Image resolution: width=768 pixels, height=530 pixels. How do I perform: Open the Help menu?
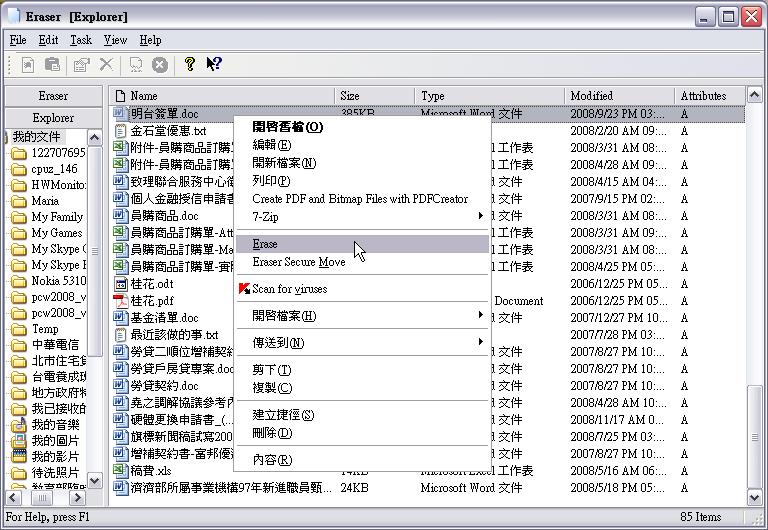[x=150, y=40]
